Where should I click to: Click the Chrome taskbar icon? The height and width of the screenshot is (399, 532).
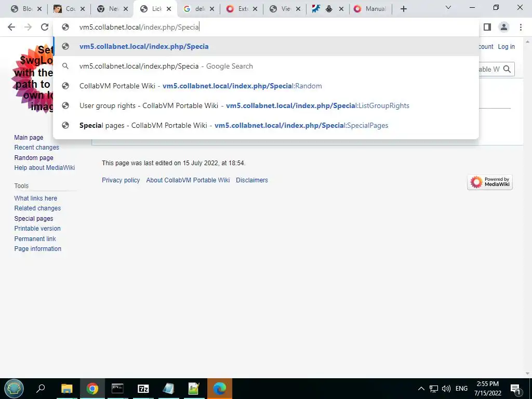pos(92,389)
